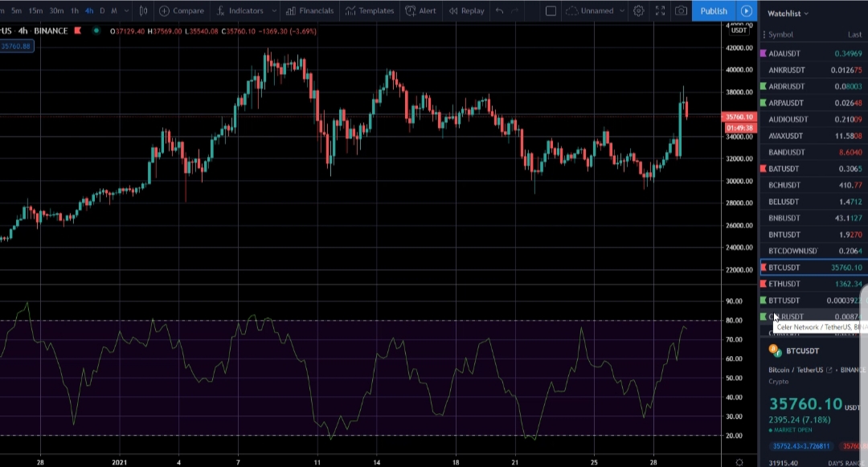The height and width of the screenshot is (467, 868).
Task: Click the USDT currency label on price axis
Action: 739,31
